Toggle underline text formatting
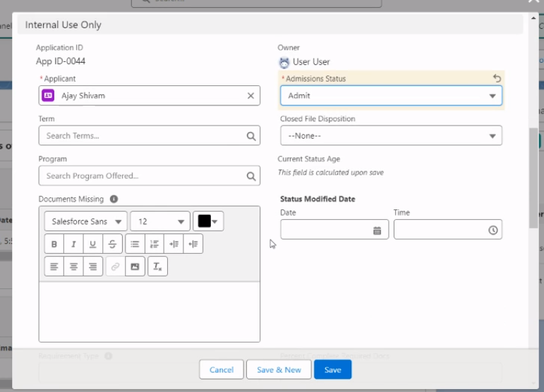 (92, 244)
